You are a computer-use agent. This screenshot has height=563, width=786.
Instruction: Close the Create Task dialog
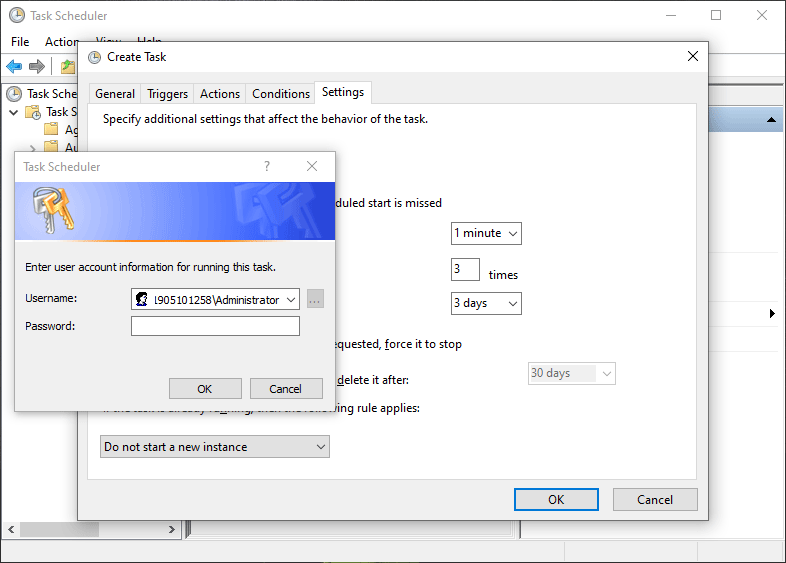(x=693, y=56)
